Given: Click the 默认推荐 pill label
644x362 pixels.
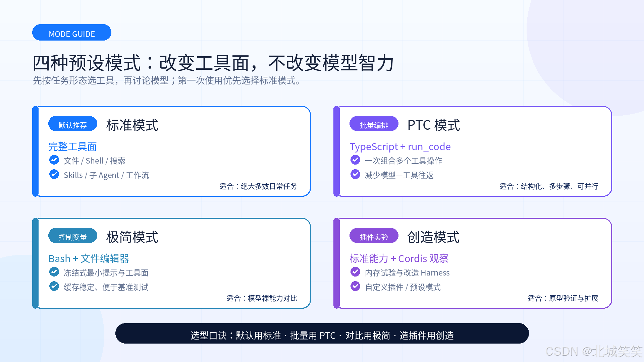Looking at the screenshot, I should point(73,124).
